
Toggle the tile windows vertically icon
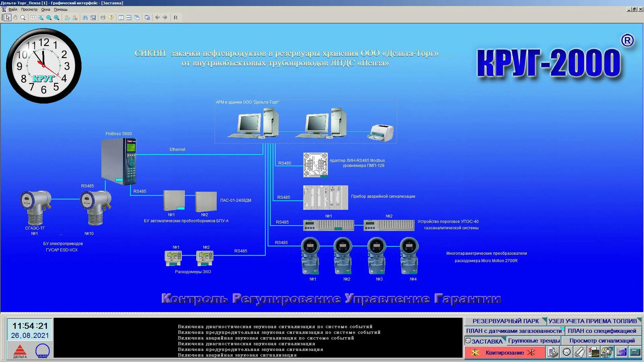point(121,17)
